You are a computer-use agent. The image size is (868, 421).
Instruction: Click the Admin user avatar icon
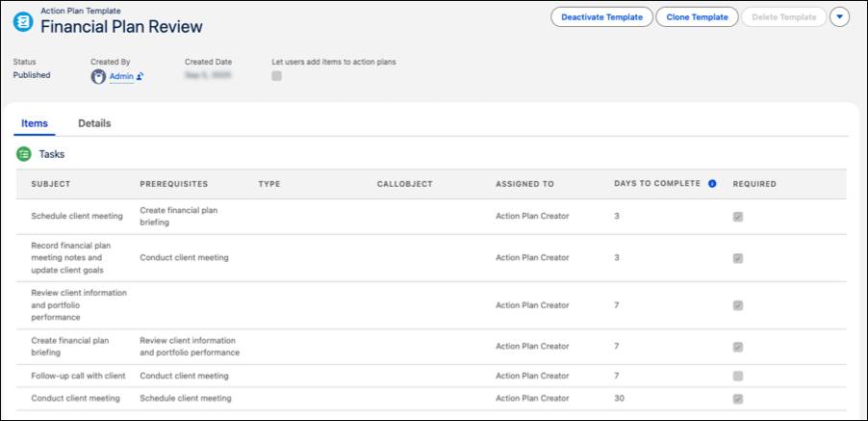[x=98, y=76]
